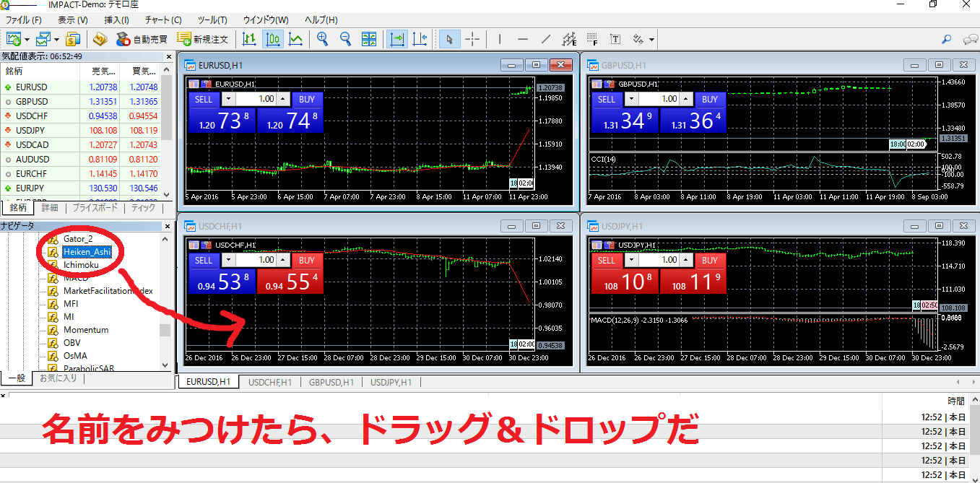
Task: Select the vertical line drawing tool
Action: [499, 39]
